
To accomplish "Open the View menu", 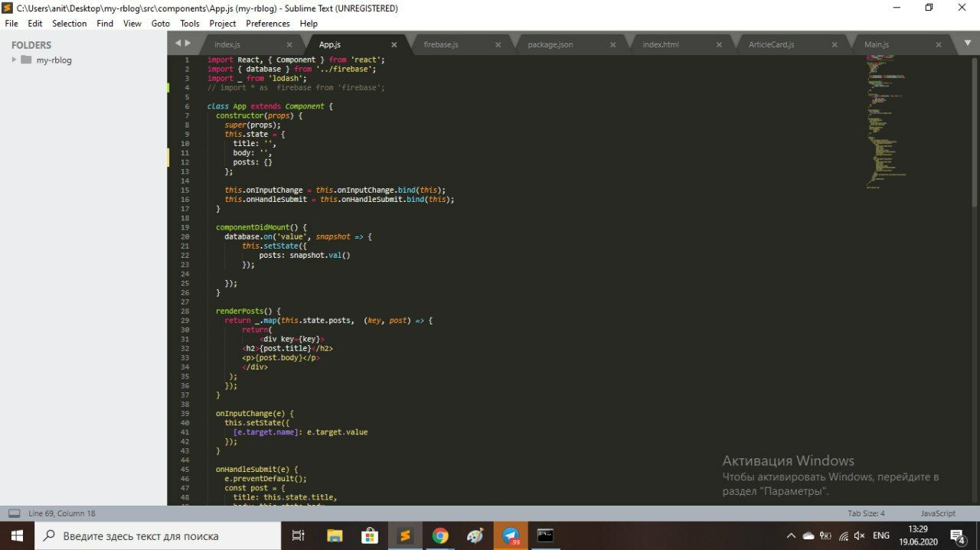I will 132,24.
